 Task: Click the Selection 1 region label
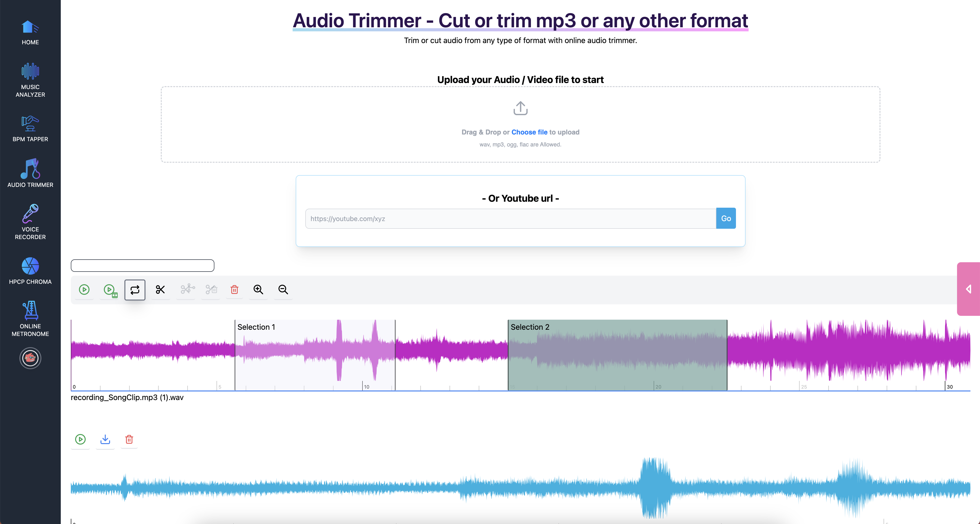click(x=256, y=327)
